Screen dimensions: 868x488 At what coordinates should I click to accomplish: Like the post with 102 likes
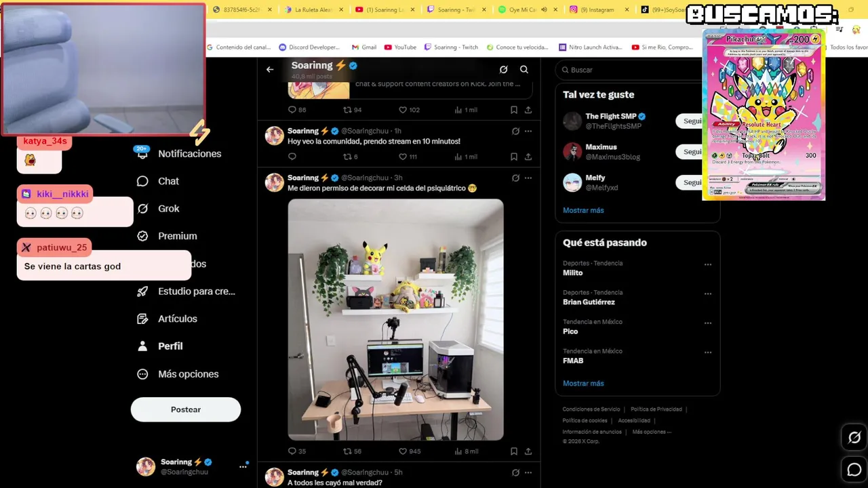(409, 110)
